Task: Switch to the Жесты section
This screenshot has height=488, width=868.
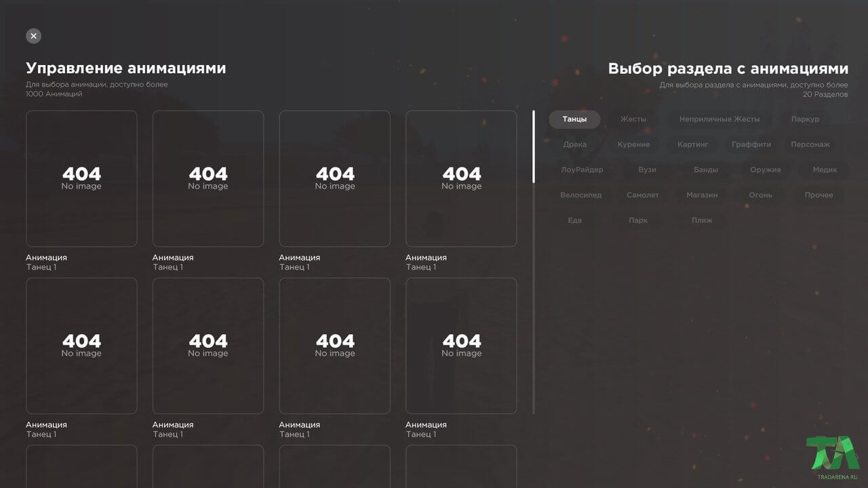Action: (633, 119)
